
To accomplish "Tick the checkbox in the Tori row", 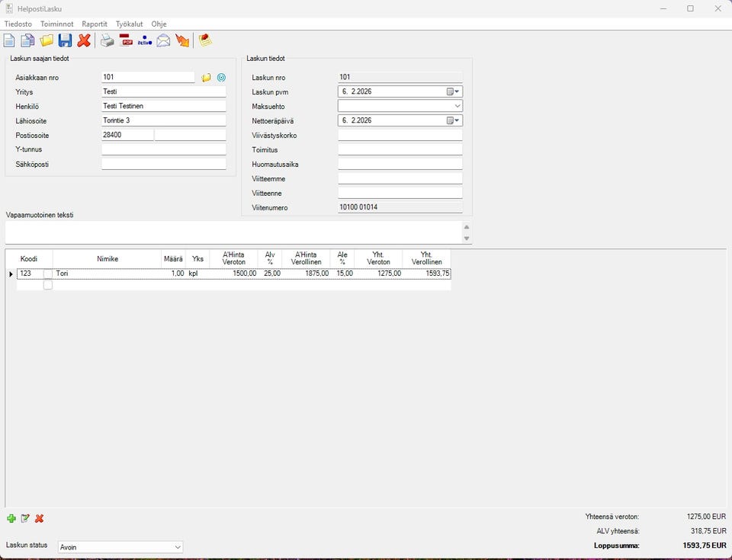I will (x=47, y=274).
